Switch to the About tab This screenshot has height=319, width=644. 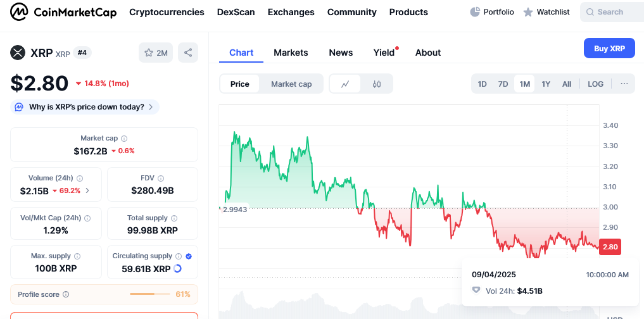(x=428, y=53)
